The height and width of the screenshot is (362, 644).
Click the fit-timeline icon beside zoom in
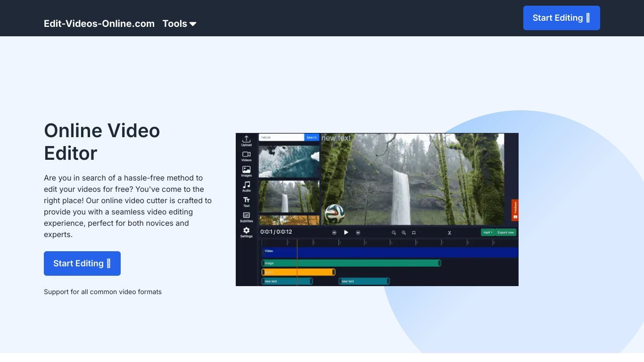(413, 232)
